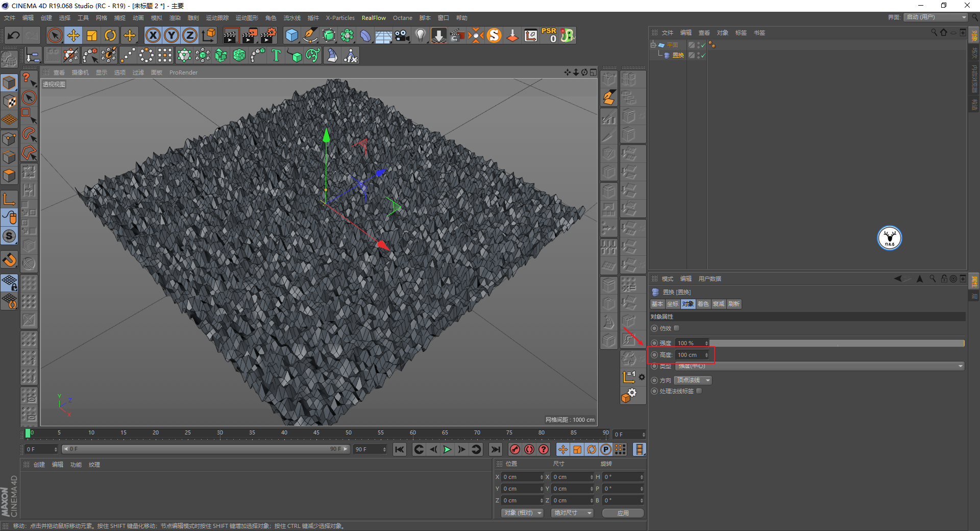This screenshot has height=531, width=980.
Task: Jump to the animation end frame
Action: 495,449
